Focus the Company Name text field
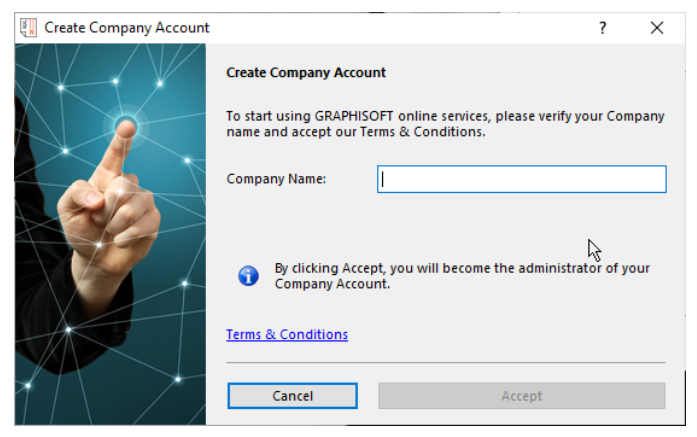 [x=521, y=179]
